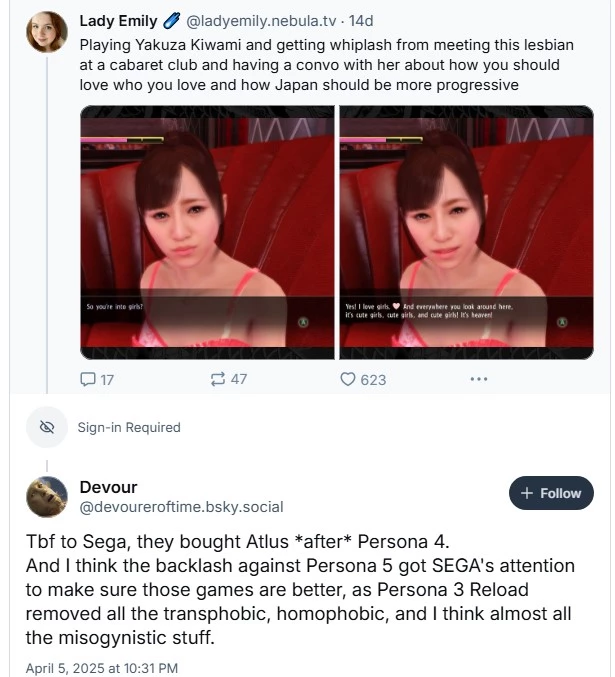Click the Devour display name
615x677 pixels.
[x=108, y=487]
